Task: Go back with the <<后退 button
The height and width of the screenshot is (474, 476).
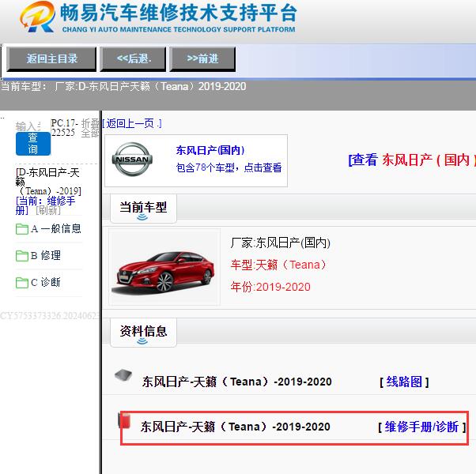Action: point(133,58)
